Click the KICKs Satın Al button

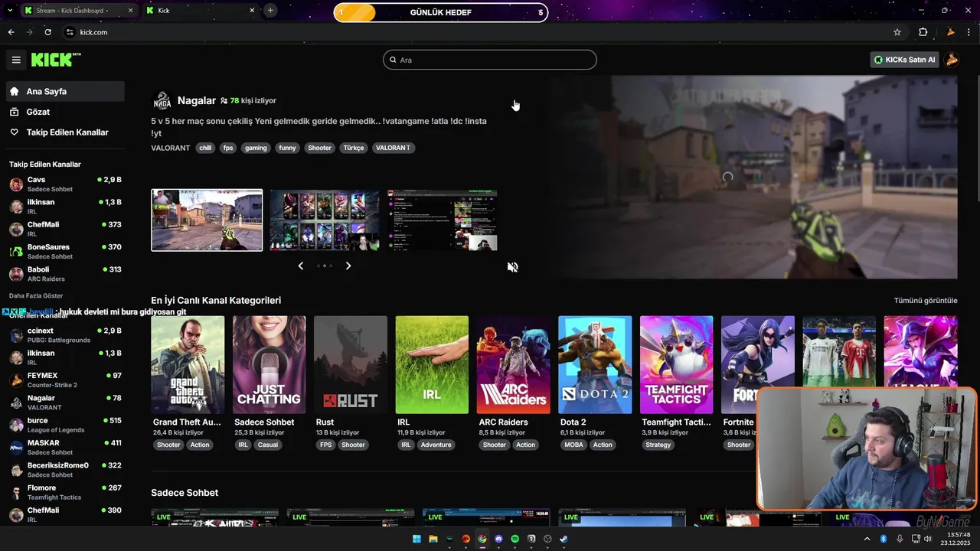904,60
